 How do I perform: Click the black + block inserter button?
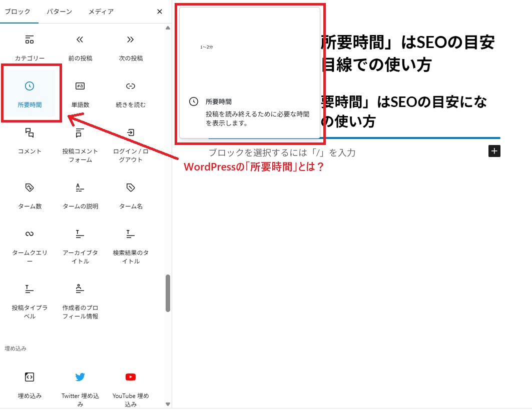point(494,151)
